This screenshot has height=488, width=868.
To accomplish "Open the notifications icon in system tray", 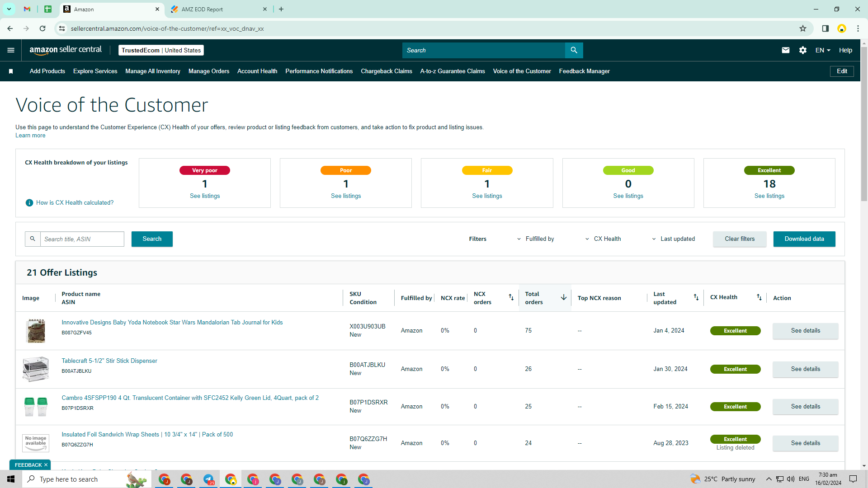I will point(853,479).
